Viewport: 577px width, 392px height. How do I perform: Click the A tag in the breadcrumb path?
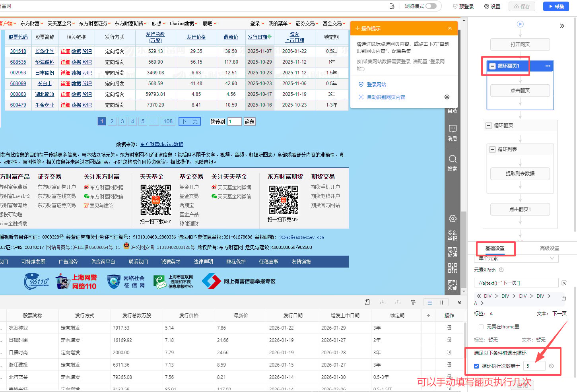click(x=476, y=303)
